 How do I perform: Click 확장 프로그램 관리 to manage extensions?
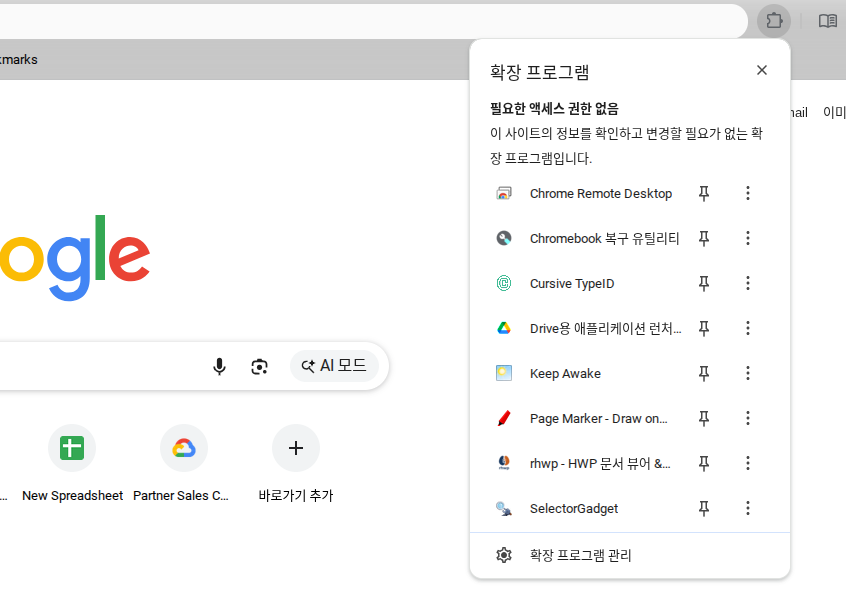580,556
